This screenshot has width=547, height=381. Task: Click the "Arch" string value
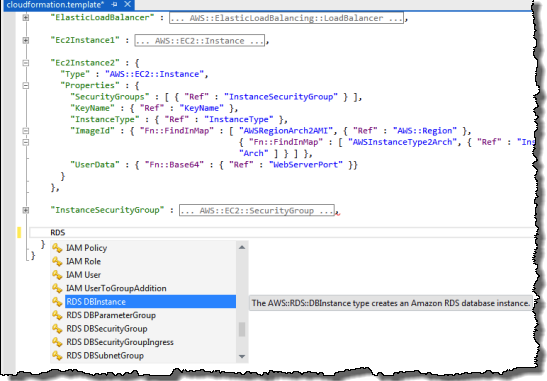(x=254, y=154)
